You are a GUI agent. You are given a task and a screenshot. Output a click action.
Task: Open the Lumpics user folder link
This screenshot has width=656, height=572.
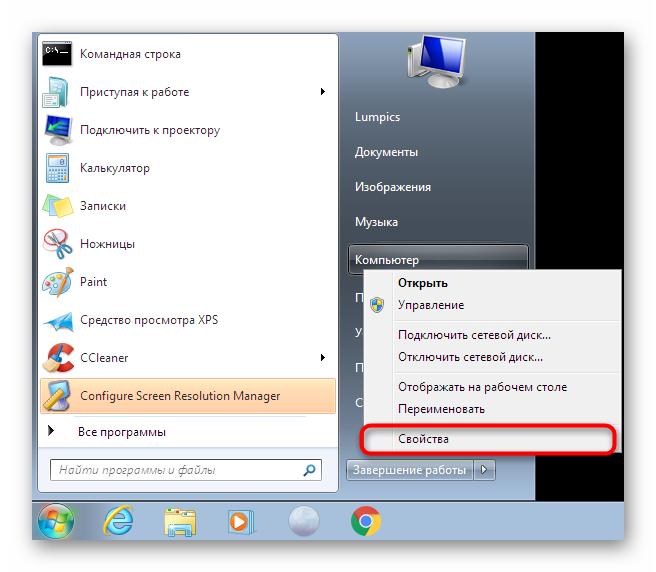coord(377,117)
